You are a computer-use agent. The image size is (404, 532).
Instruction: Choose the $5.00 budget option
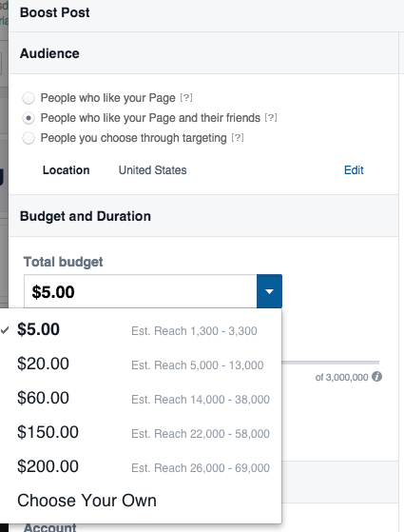pos(141,330)
